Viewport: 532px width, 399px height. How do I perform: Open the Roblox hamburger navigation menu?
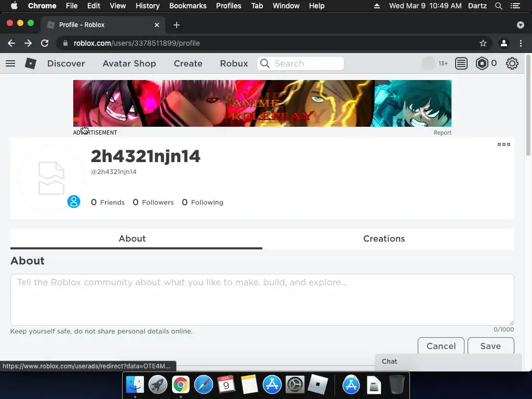click(x=10, y=63)
